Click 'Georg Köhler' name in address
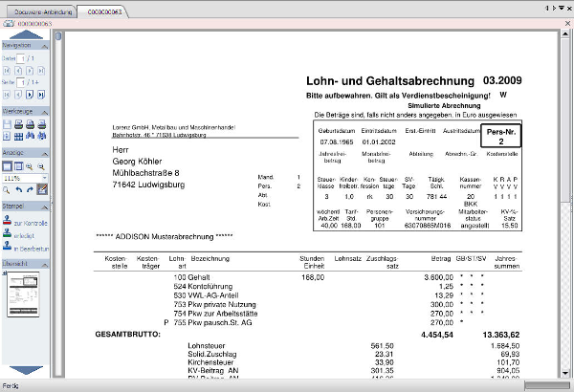Screen dimensions: 574x392 137,162
